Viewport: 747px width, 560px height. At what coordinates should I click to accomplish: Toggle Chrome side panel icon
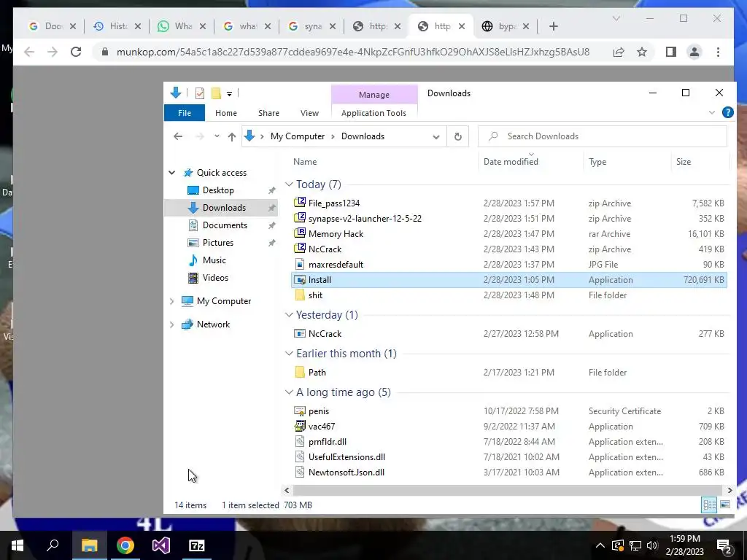pos(671,52)
